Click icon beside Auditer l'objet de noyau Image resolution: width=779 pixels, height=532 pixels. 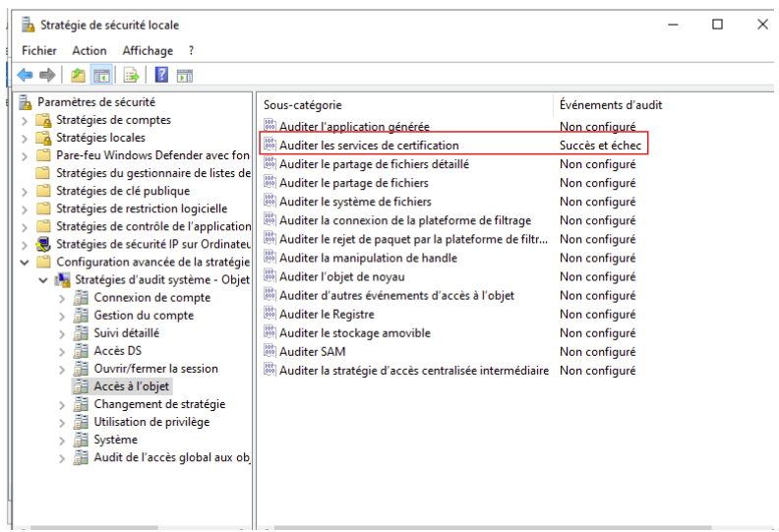tap(270, 275)
